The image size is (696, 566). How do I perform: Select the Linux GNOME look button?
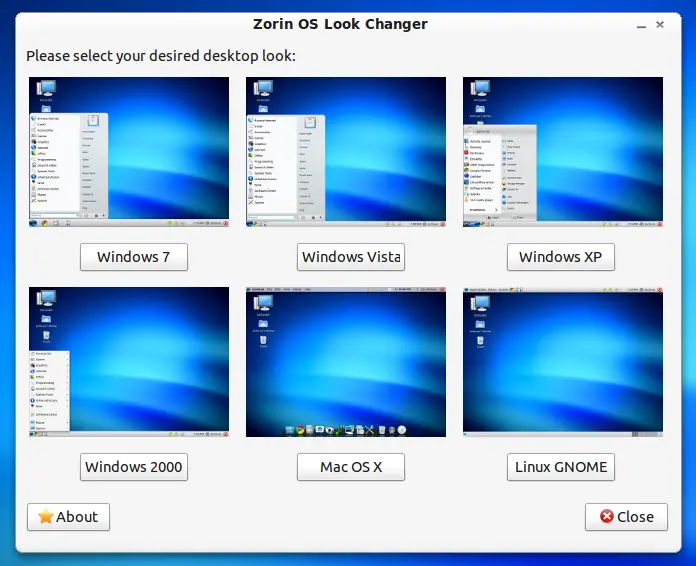click(x=561, y=467)
